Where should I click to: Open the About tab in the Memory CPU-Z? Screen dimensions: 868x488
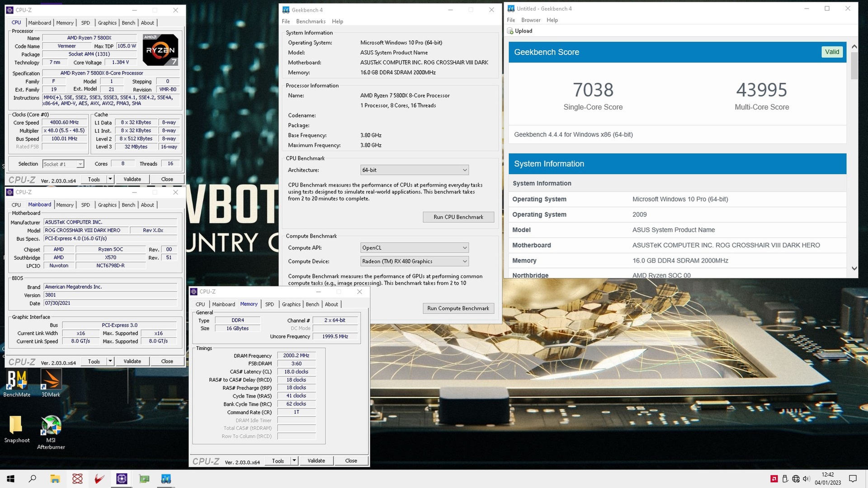(331, 304)
